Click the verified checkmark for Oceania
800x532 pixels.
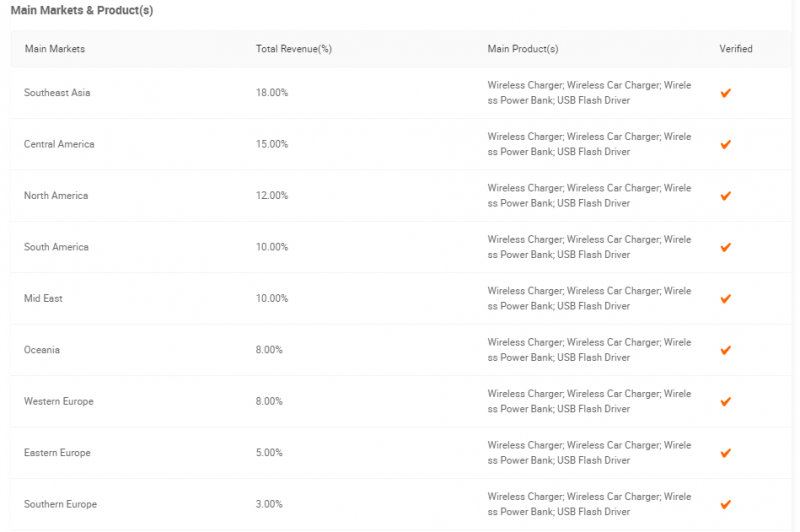tap(726, 350)
